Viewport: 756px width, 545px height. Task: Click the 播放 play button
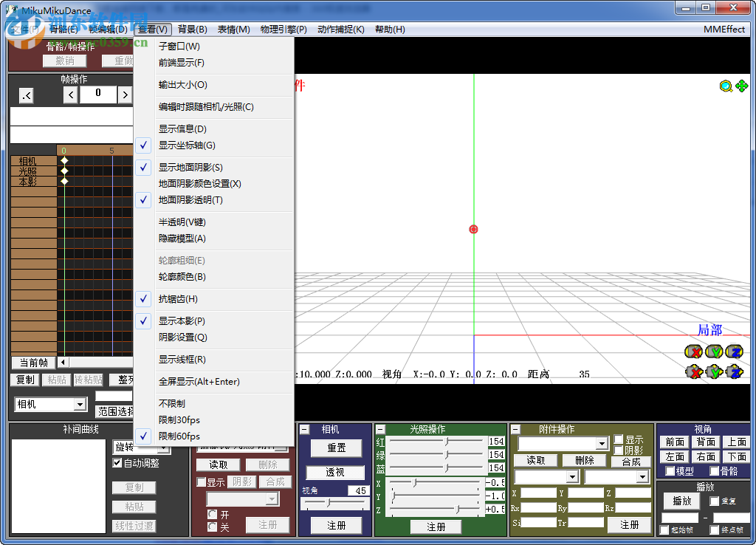click(x=680, y=500)
